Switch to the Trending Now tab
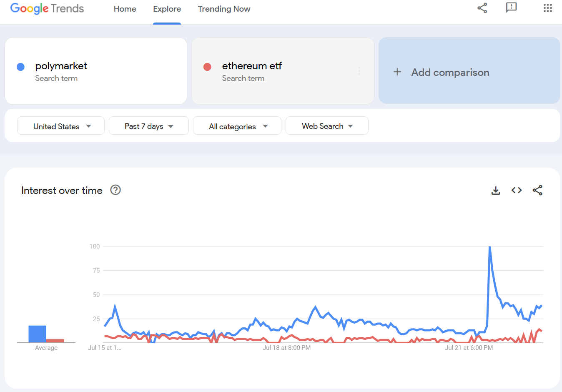The height and width of the screenshot is (392, 562). pyautogui.click(x=224, y=9)
